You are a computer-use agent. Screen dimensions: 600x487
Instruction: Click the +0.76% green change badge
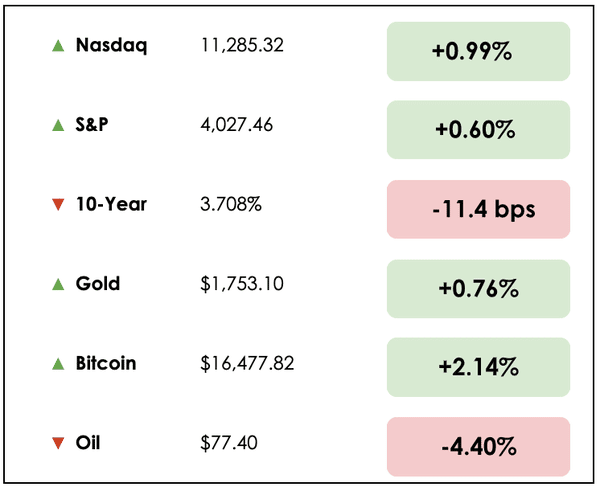pos(478,289)
